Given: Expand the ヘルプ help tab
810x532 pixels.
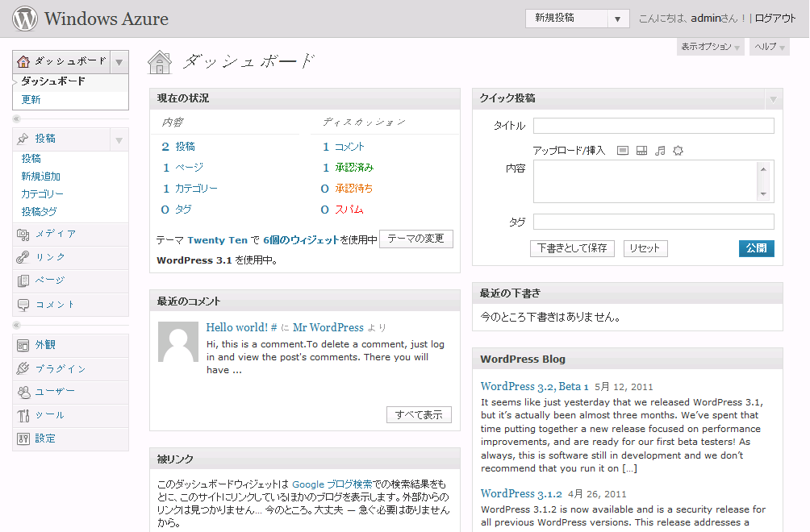Looking at the screenshot, I should click(769, 47).
